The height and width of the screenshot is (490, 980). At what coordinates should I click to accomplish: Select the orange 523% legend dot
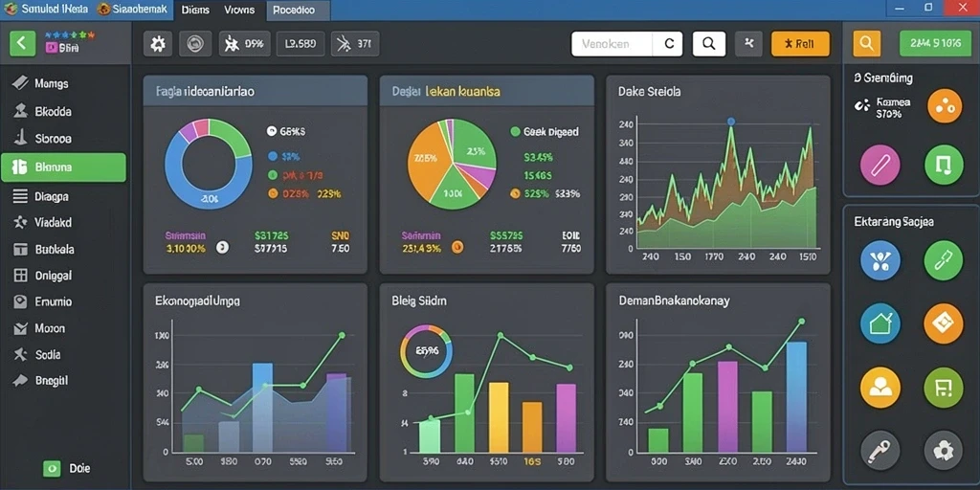(515, 193)
